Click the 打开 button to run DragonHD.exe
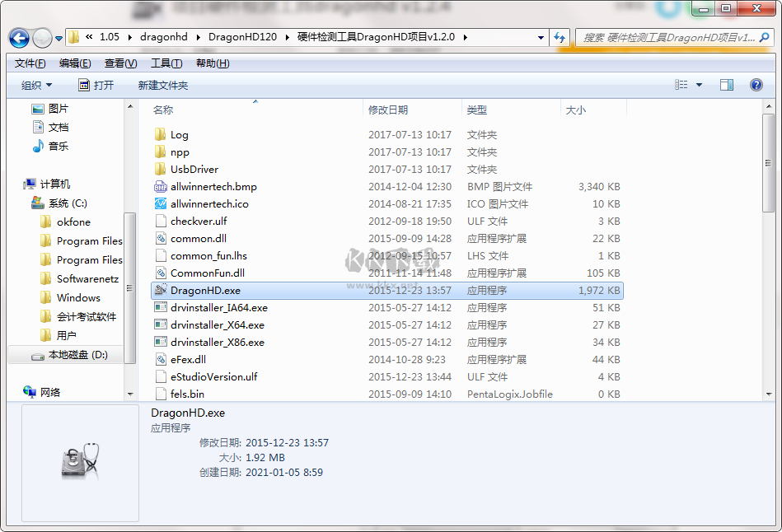The image size is (782, 532). (x=97, y=84)
